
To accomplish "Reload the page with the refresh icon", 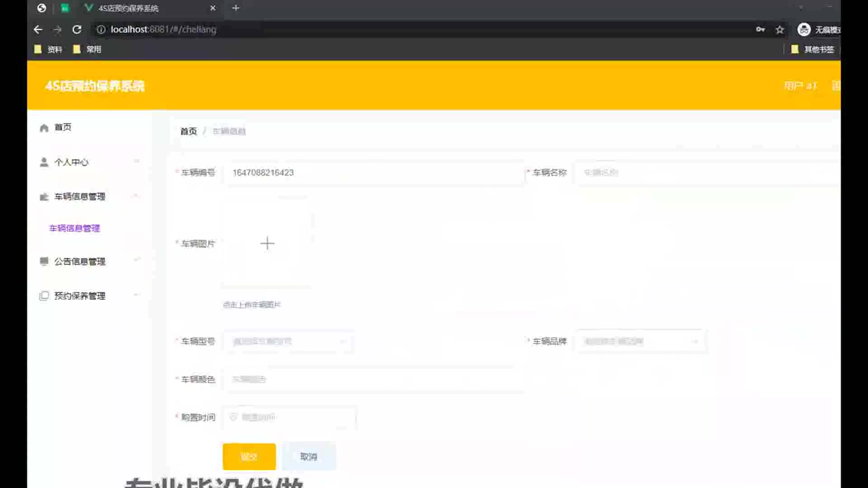I will click(77, 29).
